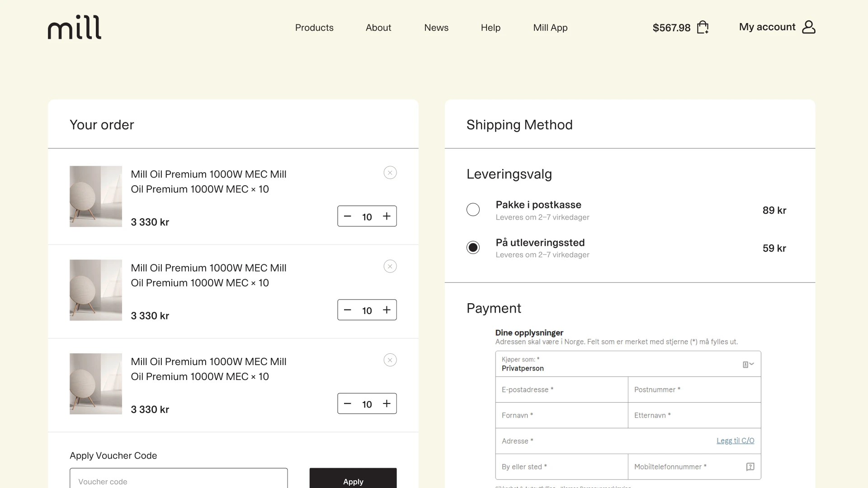Click the My account user icon
This screenshot has height=488, width=868.
809,27
